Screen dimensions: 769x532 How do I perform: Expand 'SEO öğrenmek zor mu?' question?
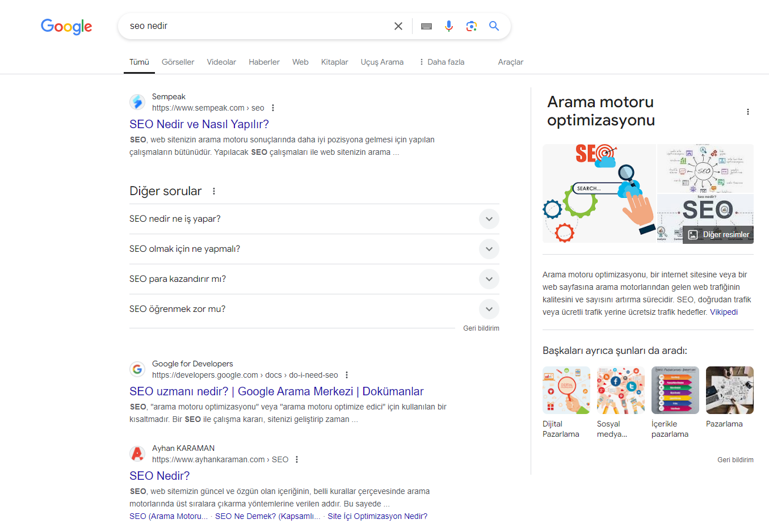489,309
